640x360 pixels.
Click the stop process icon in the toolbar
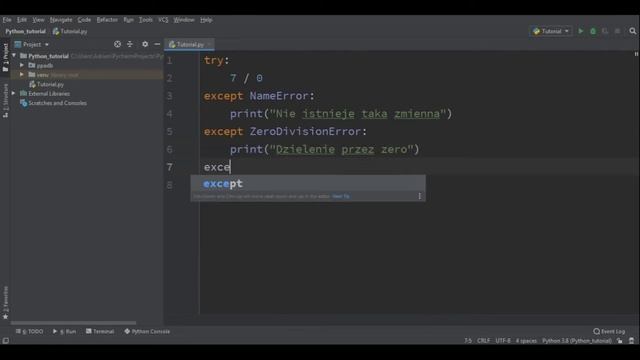[617, 31]
